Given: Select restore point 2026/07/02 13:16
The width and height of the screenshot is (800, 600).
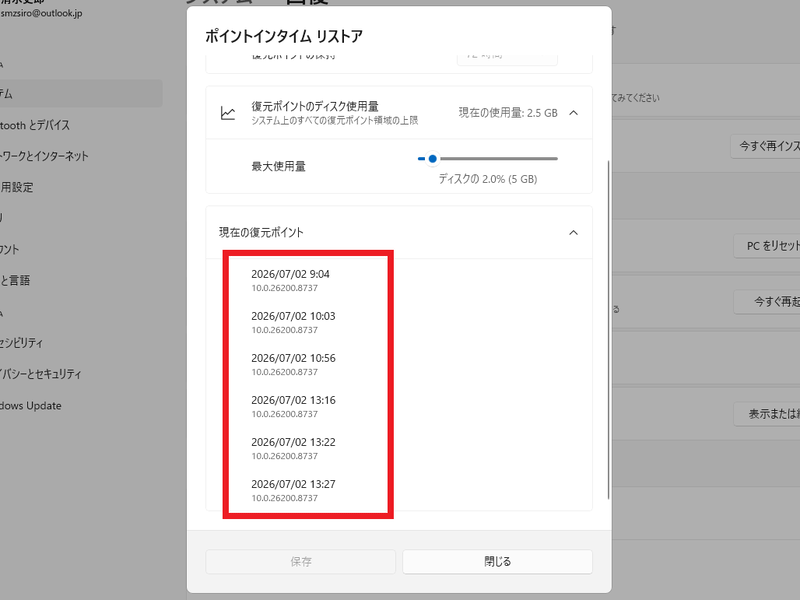Looking at the screenshot, I should 293,406.
